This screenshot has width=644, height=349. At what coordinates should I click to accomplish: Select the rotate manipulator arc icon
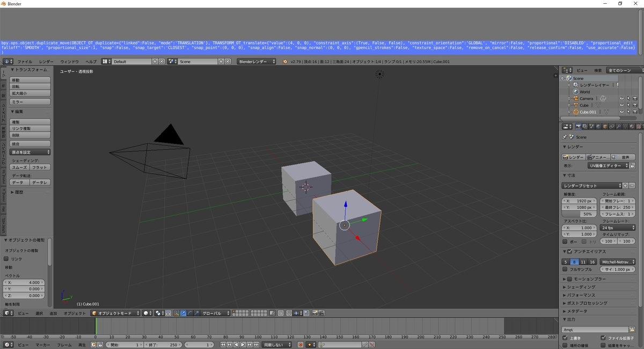pyautogui.click(x=190, y=313)
